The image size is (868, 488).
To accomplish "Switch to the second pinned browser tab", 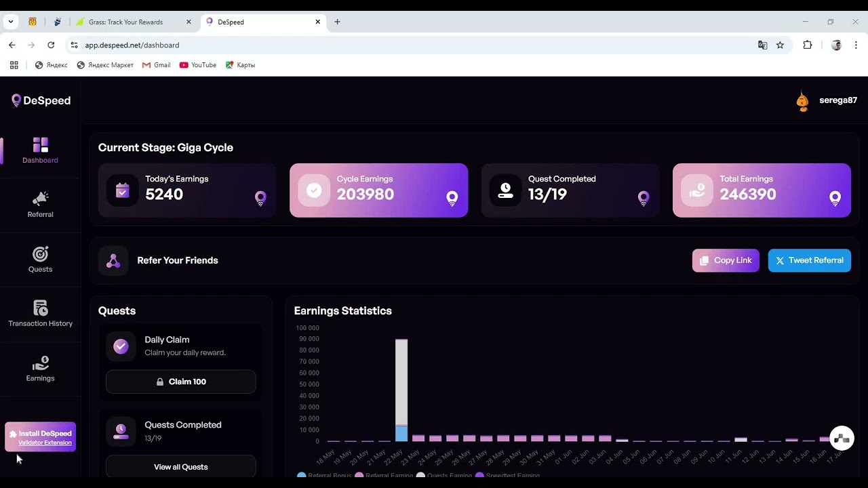I will pos(58,22).
